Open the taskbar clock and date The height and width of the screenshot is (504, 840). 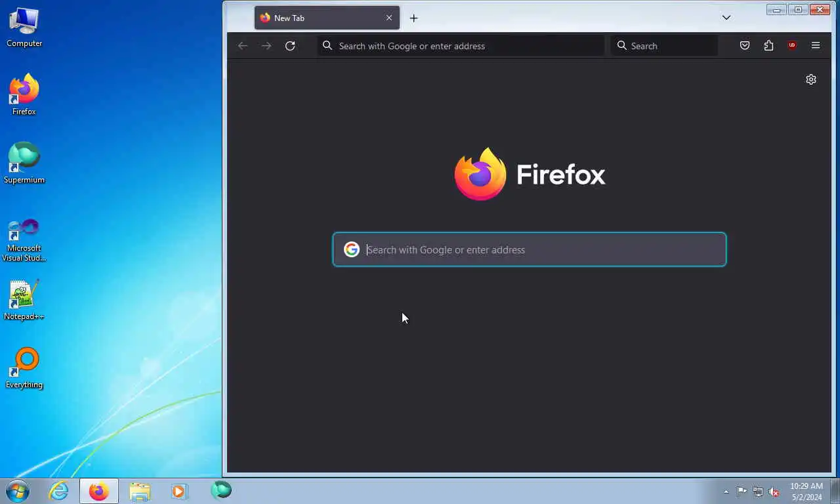coord(806,492)
